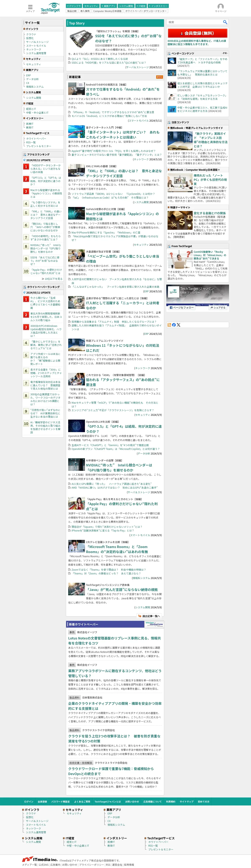Expand the IT経営 top navigation dropdown
Viewport: 251px width, 868px height.
(x=141, y=6)
